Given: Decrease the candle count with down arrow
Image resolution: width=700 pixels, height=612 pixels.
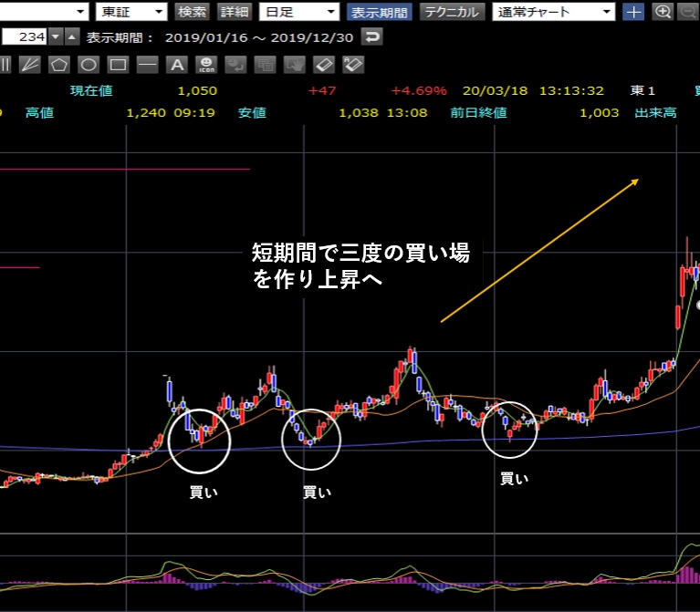Looking at the screenshot, I should click(56, 36).
